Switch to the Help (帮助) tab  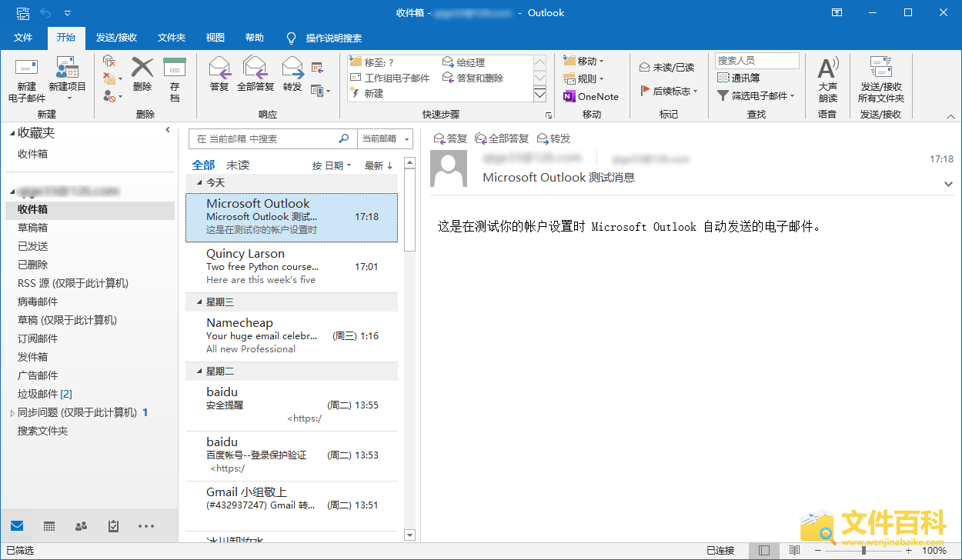[254, 38]
